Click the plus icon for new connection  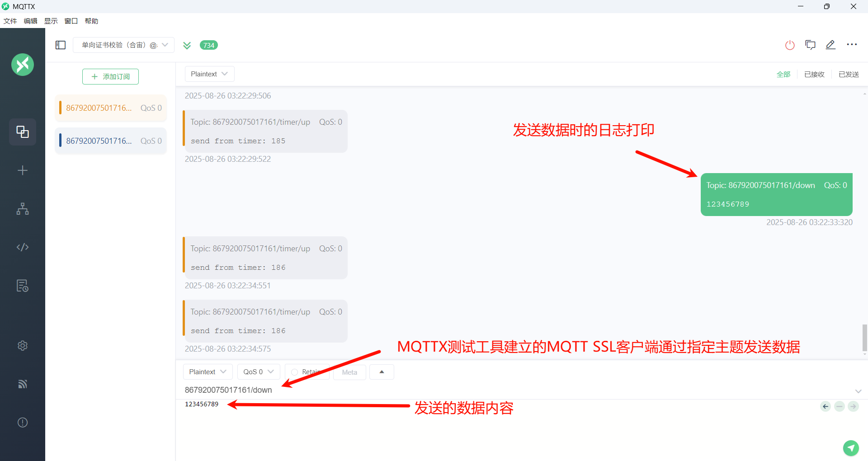point(23,170)
